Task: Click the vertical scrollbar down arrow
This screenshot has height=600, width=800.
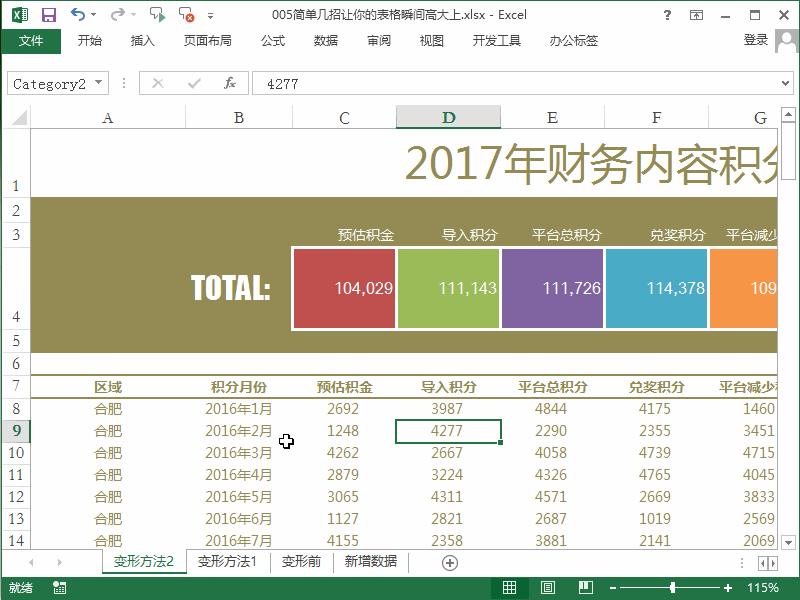Action: click(x=786, y=544)
